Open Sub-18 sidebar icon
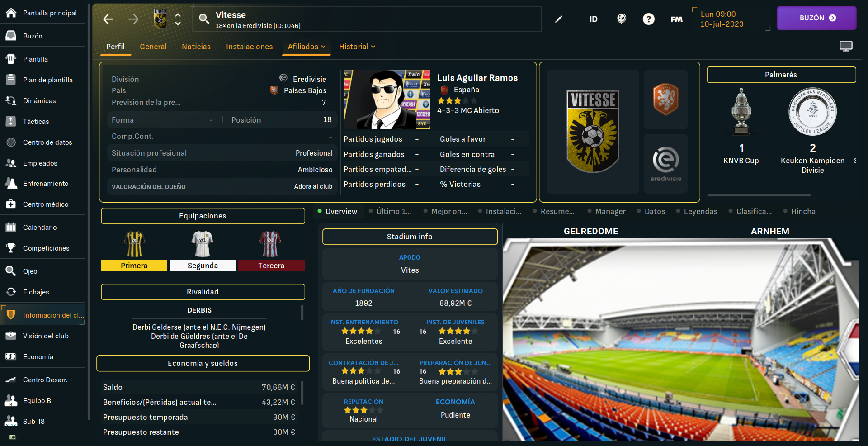 11,421
